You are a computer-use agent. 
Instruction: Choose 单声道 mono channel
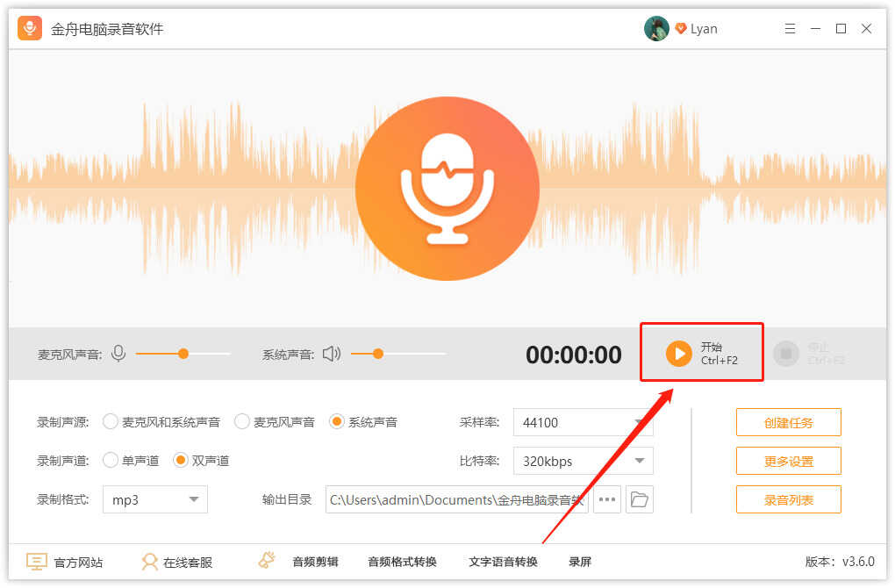coord(131,460)
